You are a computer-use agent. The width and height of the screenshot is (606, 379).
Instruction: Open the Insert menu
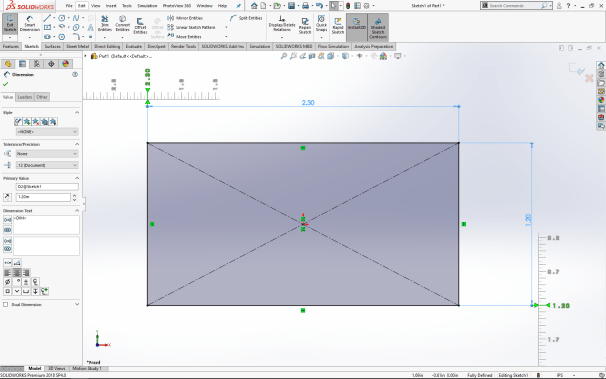point(111,6)
